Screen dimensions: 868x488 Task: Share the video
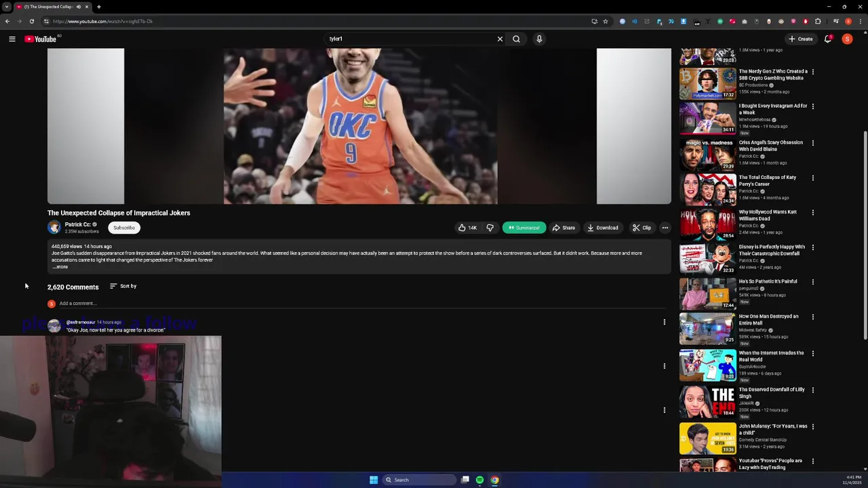pos(564,228)
